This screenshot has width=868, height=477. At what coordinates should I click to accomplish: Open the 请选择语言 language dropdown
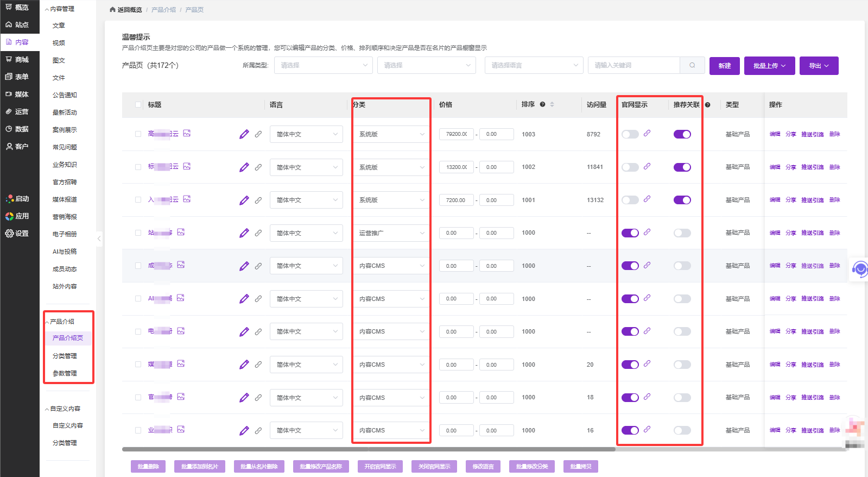pyautogui.click(x=534, y=65)
